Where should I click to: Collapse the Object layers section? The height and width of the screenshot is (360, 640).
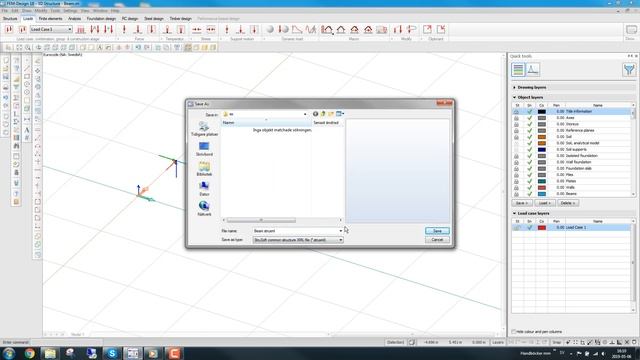pos(514,97)
